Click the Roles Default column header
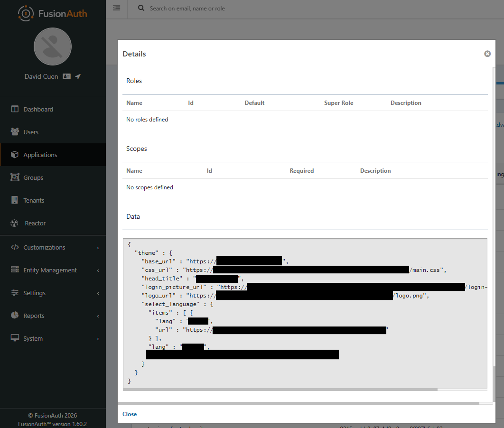This screenshot has height=428, width=504. point(254,103)
